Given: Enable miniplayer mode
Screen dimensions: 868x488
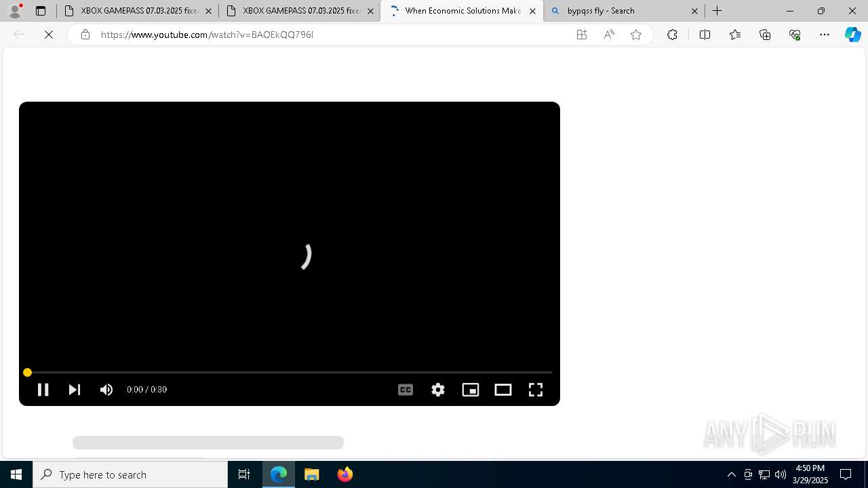Looking at the screenshot, I should (x=471, y=390).
